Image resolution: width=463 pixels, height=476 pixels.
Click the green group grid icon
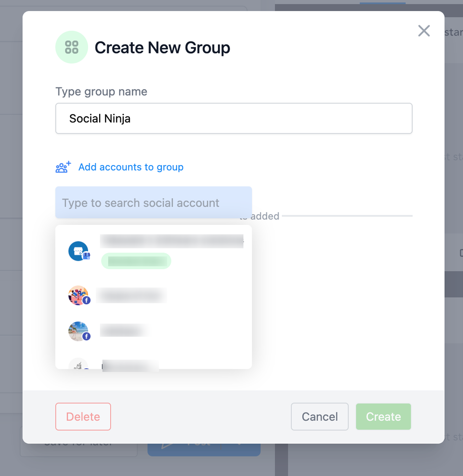tap(71, 47)
